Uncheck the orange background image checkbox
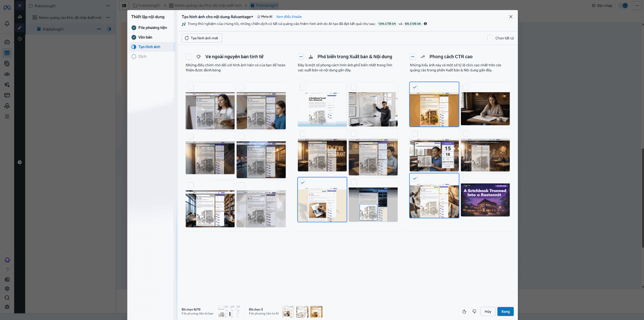Viewport: 644px width, 320px height. pyautogui.click(x=415, y=87)
